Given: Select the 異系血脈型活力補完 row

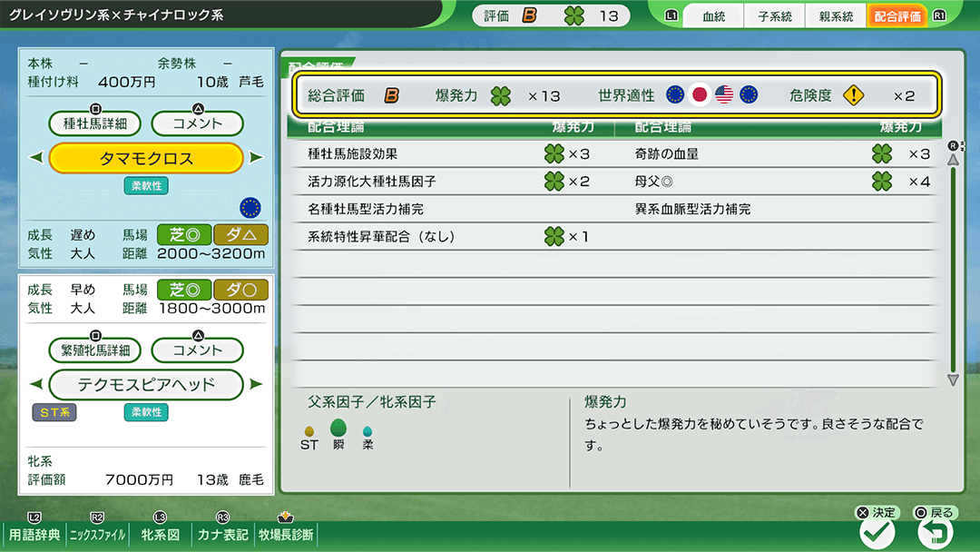Looking at the screenshot, I should pyautogui.click(x=779, y=209).
